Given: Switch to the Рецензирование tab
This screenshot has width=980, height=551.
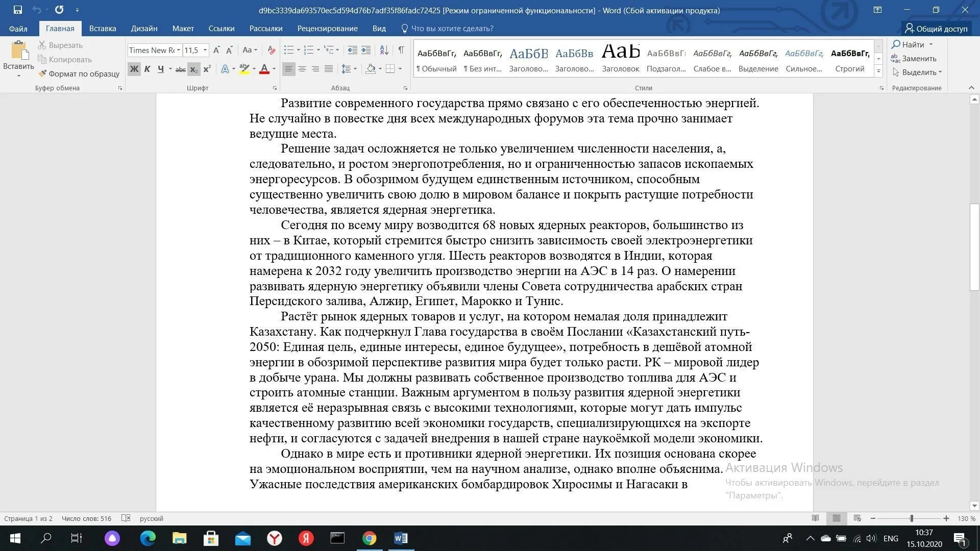Looking at the screenshot, I should [327, 29].
